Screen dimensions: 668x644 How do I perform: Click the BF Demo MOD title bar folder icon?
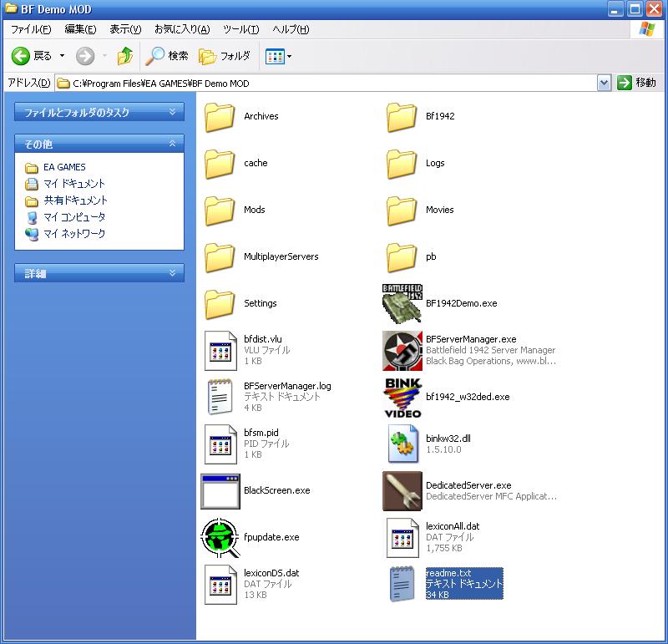point(11,8)
